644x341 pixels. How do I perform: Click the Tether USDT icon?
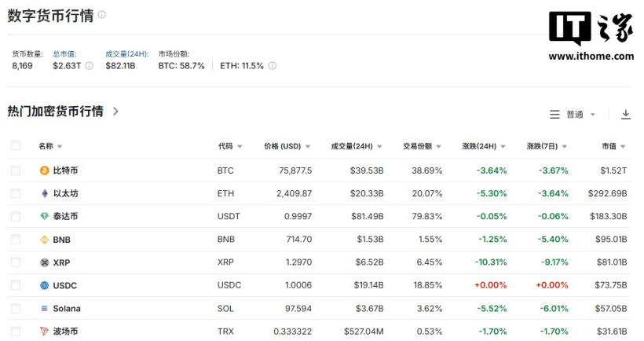[44, 217]
